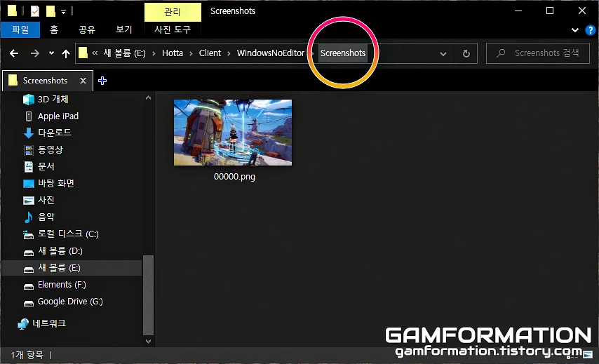Open 3D 개체 in navigation pane
Image resolution: width=599 pixels, height=364 pixels.
pyautogui.click(x=46, y=100)
